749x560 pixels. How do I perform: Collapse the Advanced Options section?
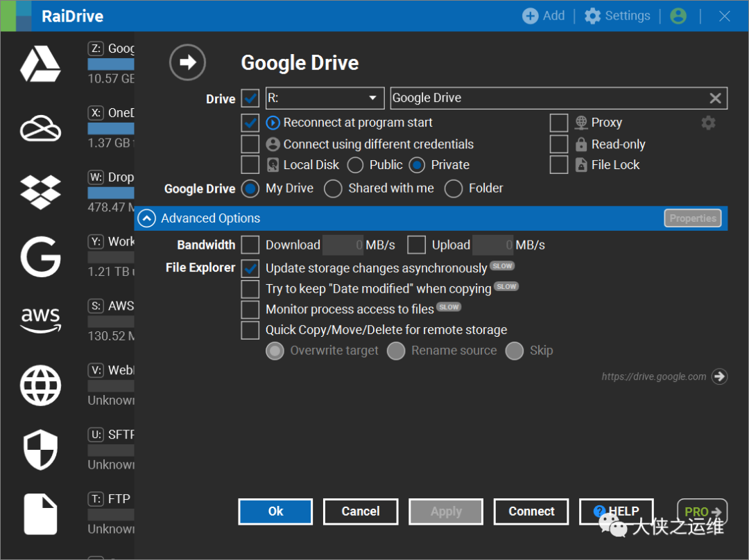click(x=146, y=218)
